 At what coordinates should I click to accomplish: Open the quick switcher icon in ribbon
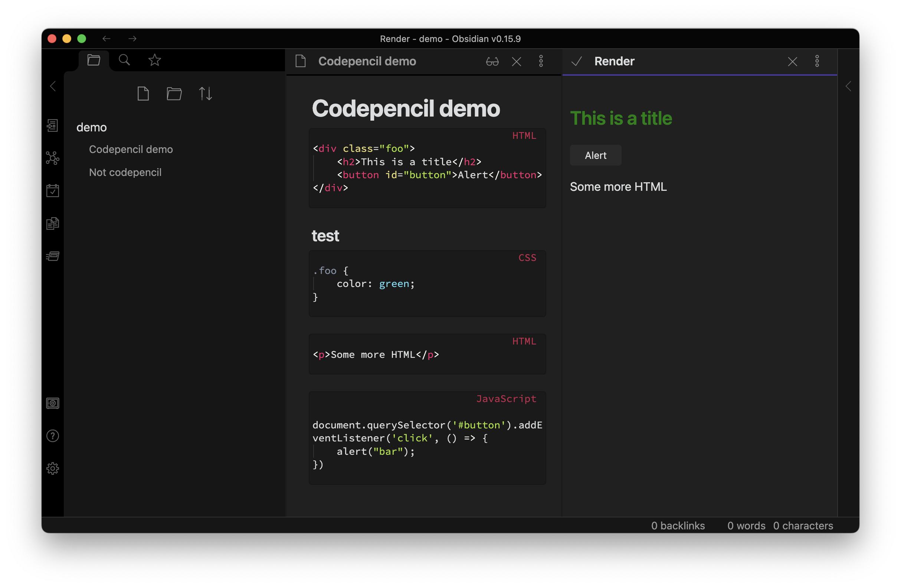pyautogui.click(x=53, y=125)
